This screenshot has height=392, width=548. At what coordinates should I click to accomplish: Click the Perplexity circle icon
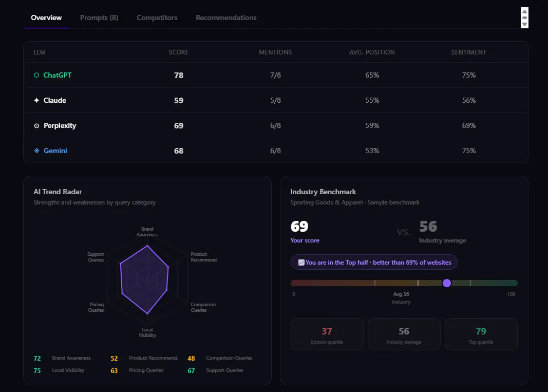point(36,125)
